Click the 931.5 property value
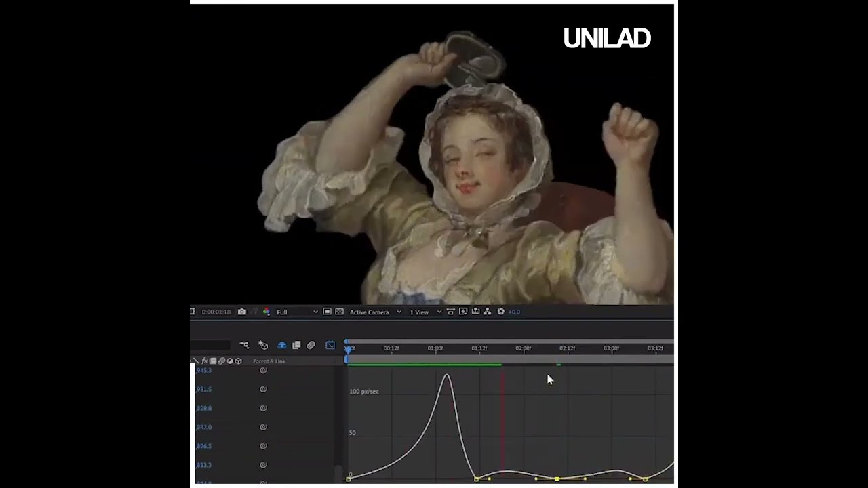The image size is (868, 488). (x=203, y=389)
